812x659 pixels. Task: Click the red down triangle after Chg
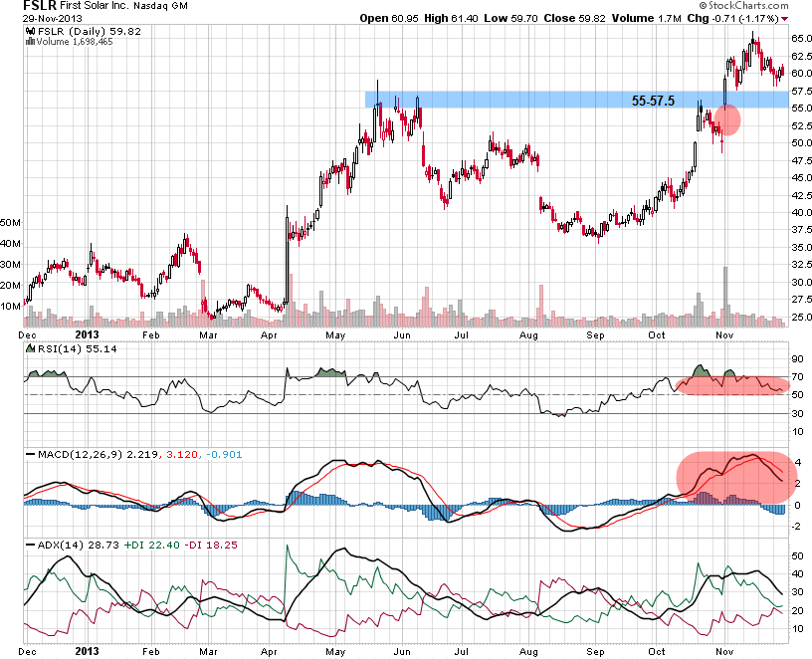(x=785, y=19)
